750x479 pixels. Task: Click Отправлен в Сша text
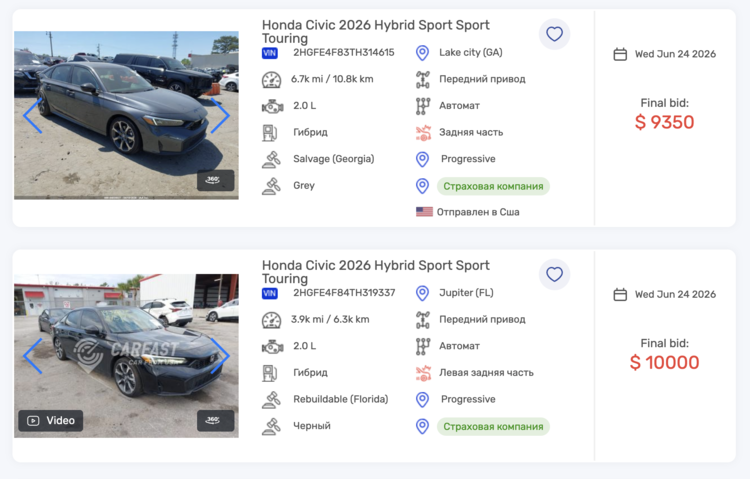[x=478, y=212]
